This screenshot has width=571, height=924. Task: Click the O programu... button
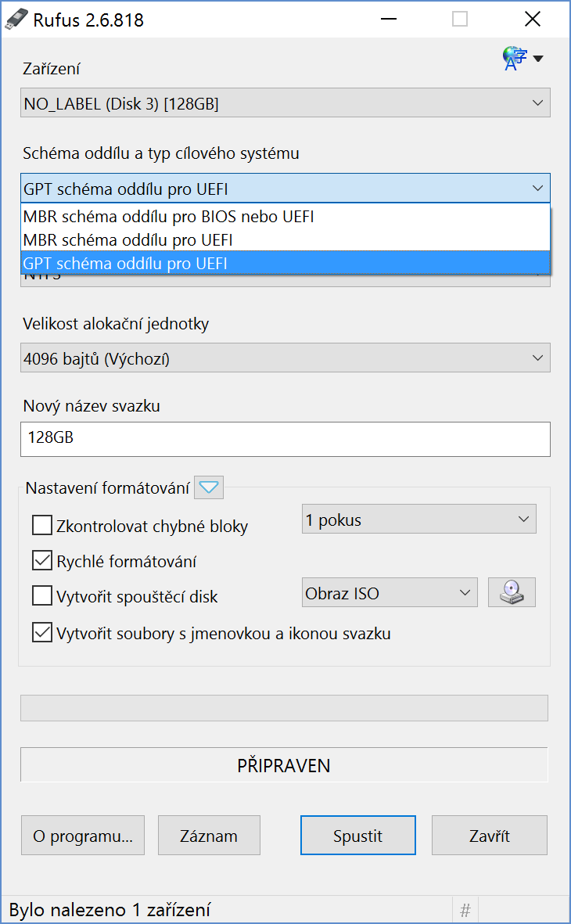point(83,836)
